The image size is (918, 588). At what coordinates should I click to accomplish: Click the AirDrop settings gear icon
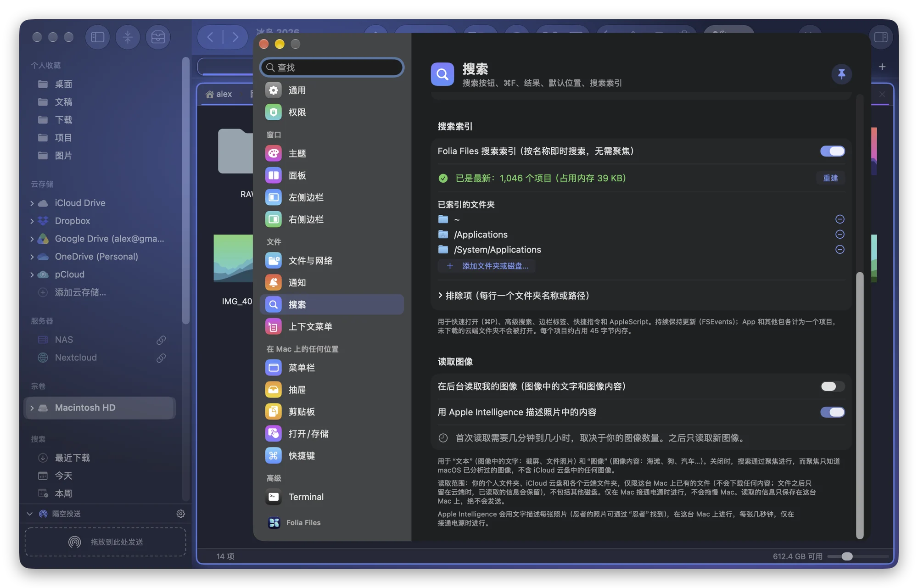click(x=181, y=514)
